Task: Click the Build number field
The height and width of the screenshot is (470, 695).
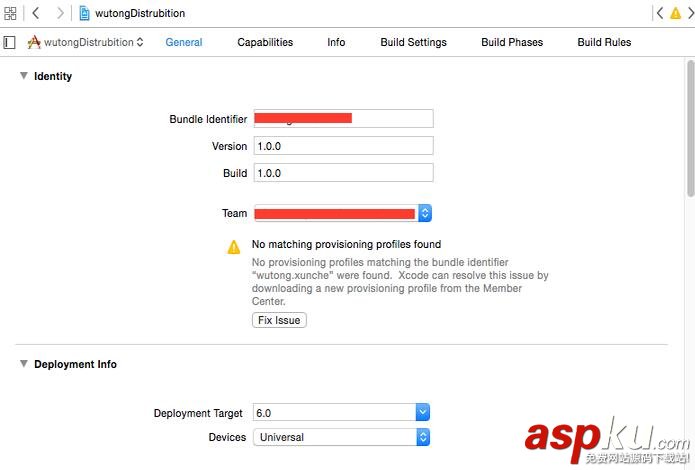Action: coord(344,173)
